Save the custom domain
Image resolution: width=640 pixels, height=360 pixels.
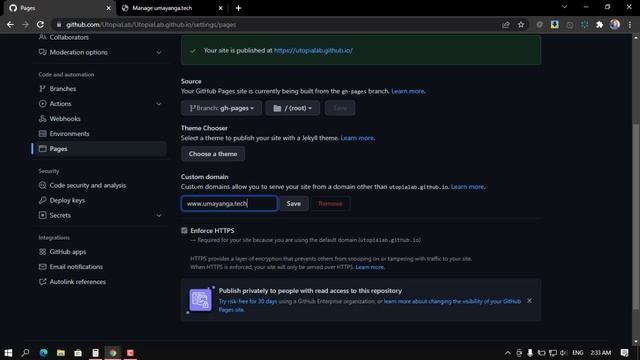point(293,204)
